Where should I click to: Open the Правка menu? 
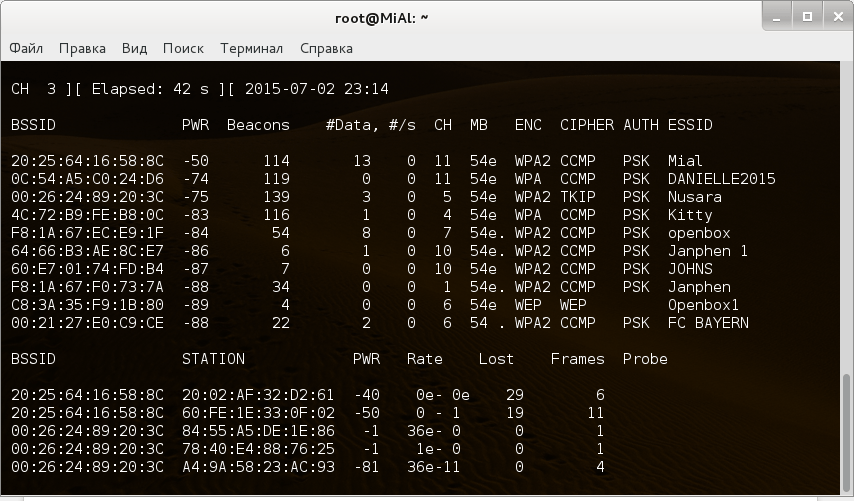pyautogui.click(x=82, y=48)
